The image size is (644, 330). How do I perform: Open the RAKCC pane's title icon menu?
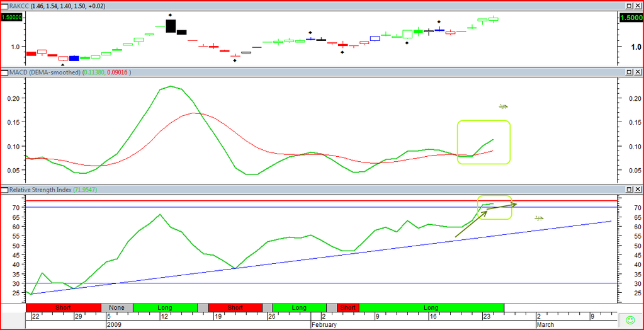click(x=4, y=6)
